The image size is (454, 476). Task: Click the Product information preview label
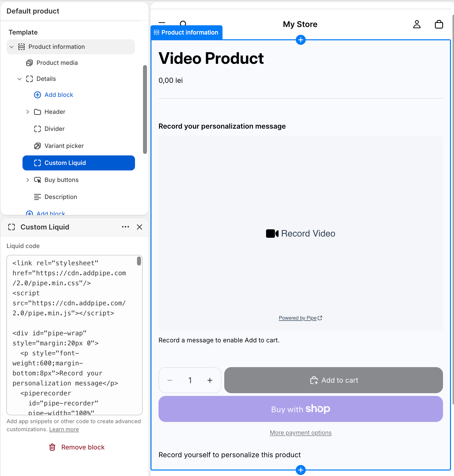tap(186, 32)
